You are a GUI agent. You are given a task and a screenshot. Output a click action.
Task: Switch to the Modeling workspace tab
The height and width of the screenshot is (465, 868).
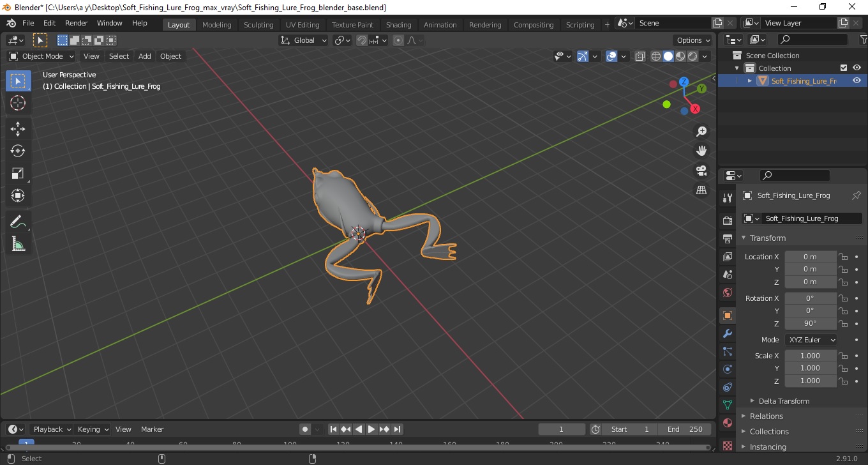pos(216,25)
